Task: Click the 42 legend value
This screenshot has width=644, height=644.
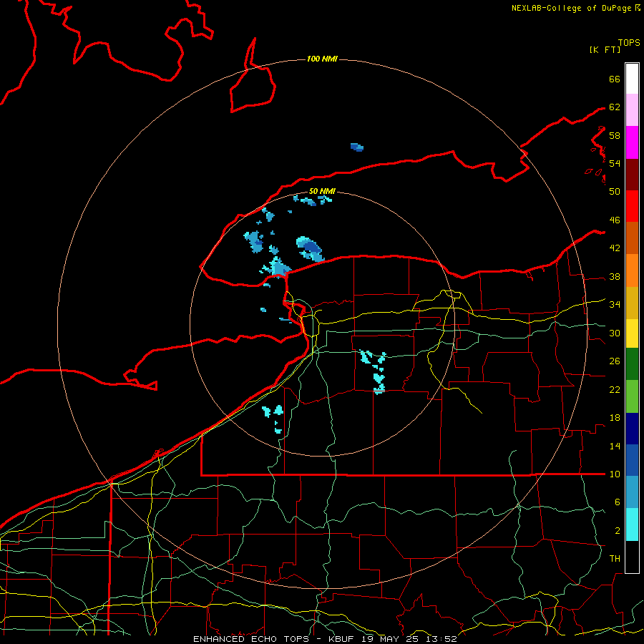Action: click(x=615, y=248)
